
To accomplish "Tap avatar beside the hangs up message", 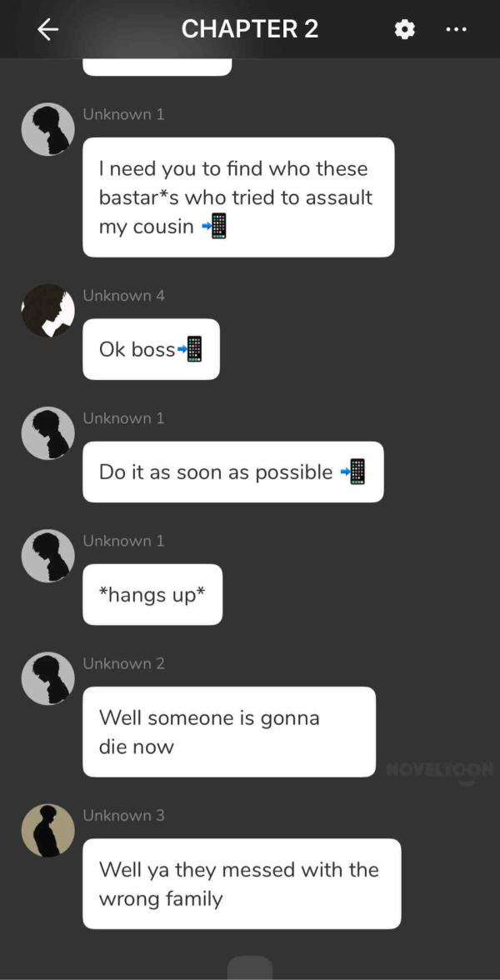I will [x=48, y=556].
